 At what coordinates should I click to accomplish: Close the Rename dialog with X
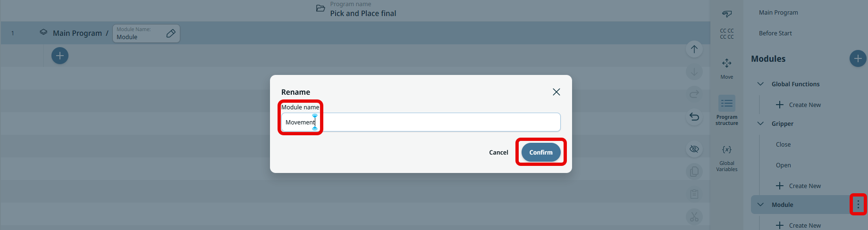pyautogui.click(x=556, y=92)
